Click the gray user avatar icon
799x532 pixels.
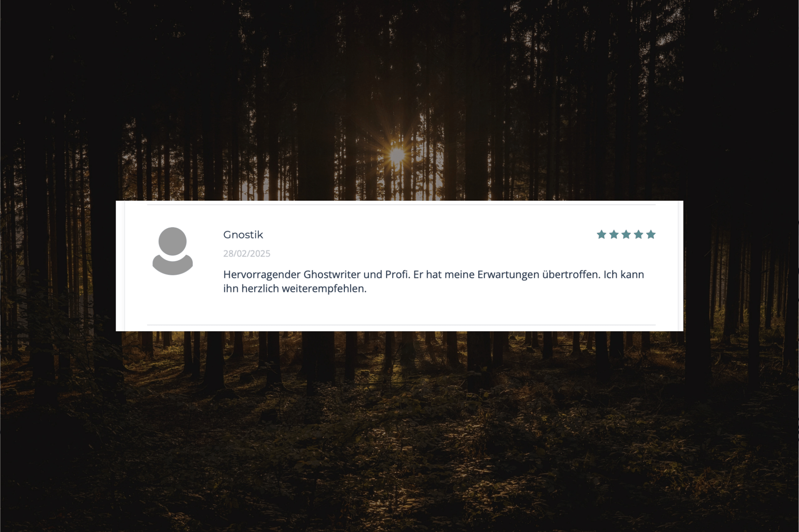pos(172,251)
